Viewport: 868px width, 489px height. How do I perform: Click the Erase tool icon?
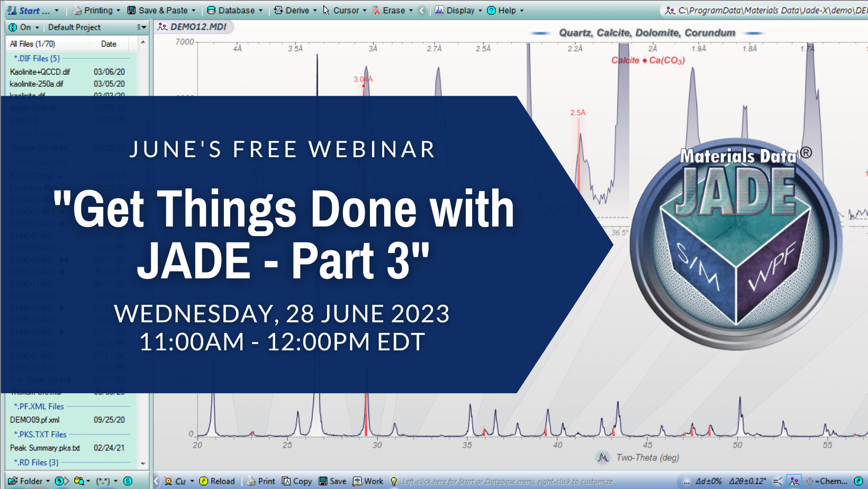[376, 11]
